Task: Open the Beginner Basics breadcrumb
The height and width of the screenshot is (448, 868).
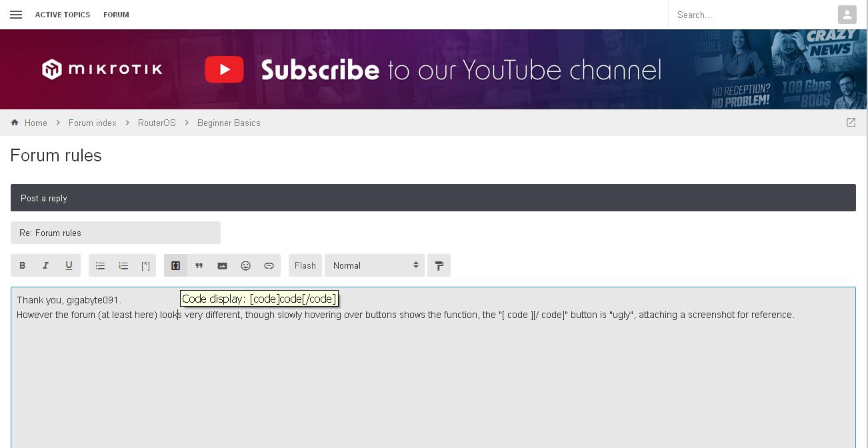Action: 229,123
